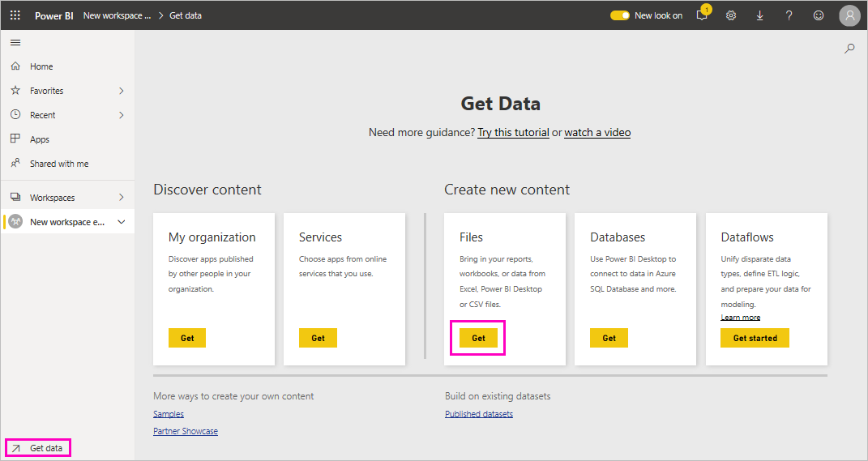868x461 pixels.
Task: Click the Discover content heading
Action: click(207, 190)
